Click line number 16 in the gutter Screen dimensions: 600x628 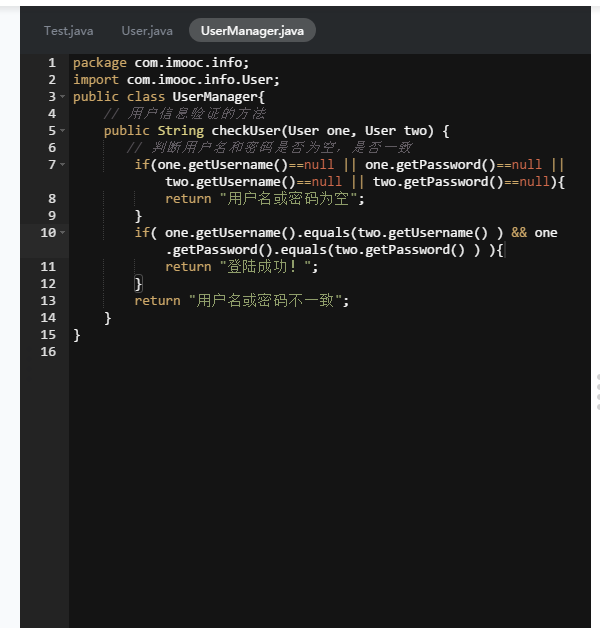tap(48, 352)
